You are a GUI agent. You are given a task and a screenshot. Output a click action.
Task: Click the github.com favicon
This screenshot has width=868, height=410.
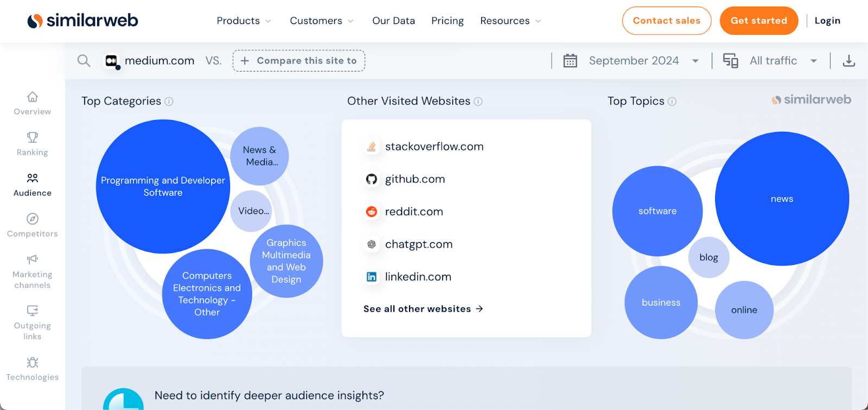point(372,179)
